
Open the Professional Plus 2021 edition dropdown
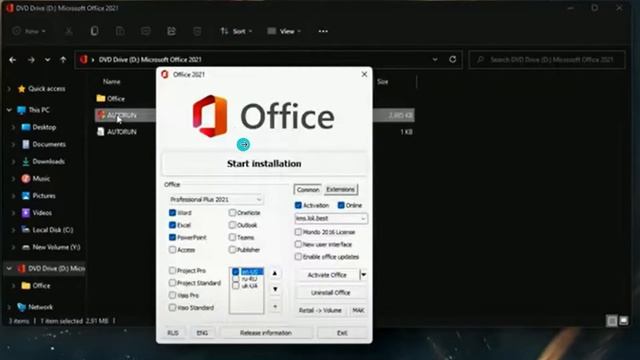tap(216, 200)
